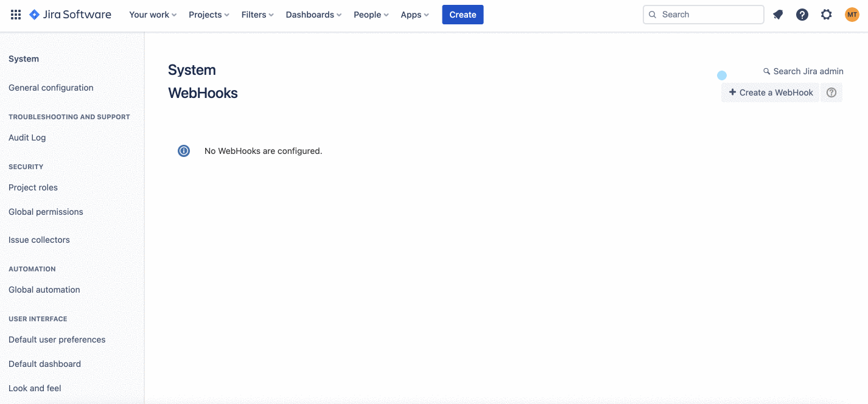The height and width of the screenshot is (404, 868).
Task: Click the WebHook help icon button
Action: pos(831,92)
